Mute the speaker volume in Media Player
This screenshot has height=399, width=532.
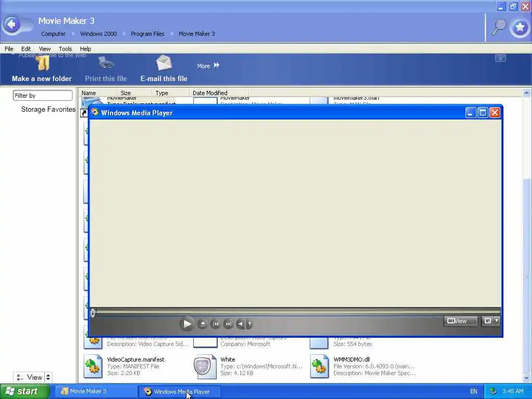pyautogui.click(x=240, y=324)
